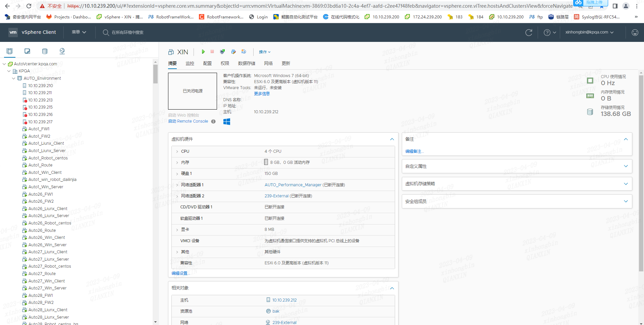This screenshot has height=325, width=644.
Task: Expand the CPU hardware row
Action: tap(177, 151)
